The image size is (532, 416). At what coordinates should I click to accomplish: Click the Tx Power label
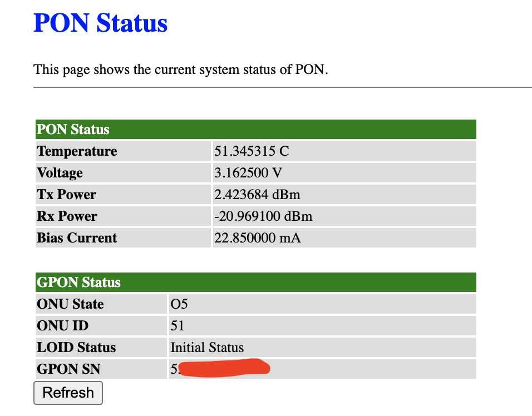point(66,195)
